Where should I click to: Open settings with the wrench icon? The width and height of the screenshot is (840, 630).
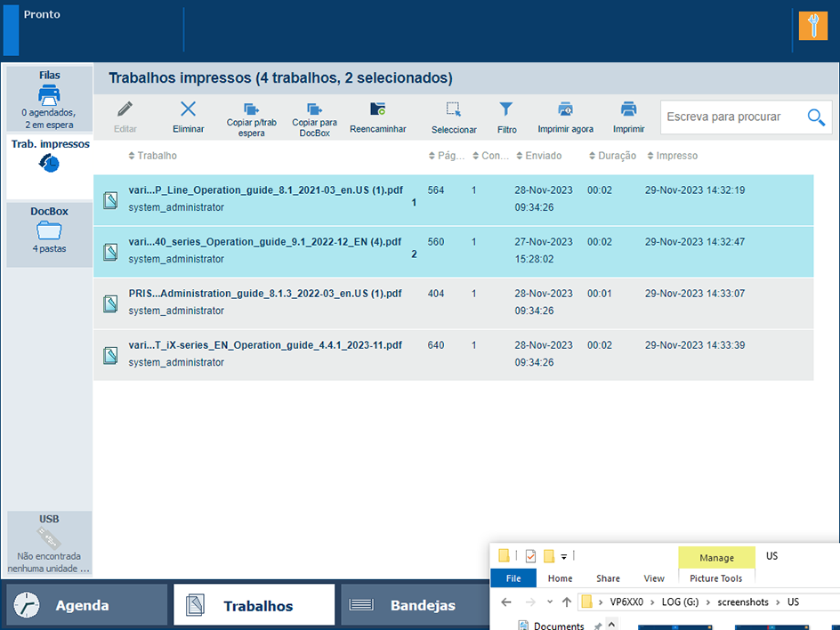812,26
